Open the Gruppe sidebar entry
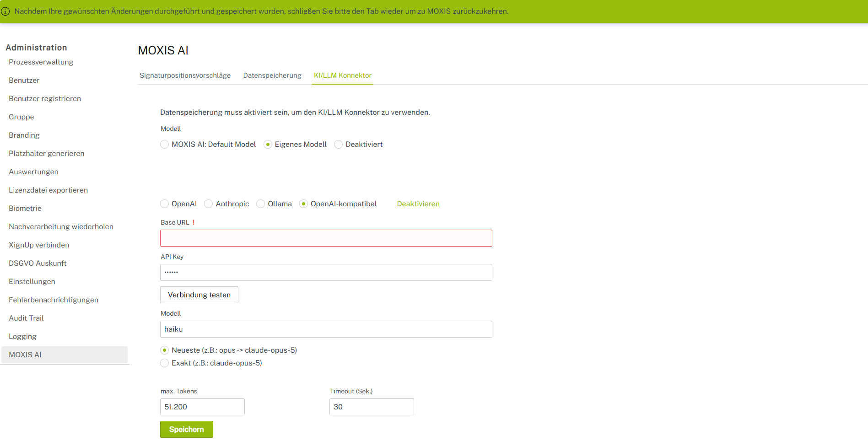The width and height of the screenshot is (868, 446). coord(22,117)
